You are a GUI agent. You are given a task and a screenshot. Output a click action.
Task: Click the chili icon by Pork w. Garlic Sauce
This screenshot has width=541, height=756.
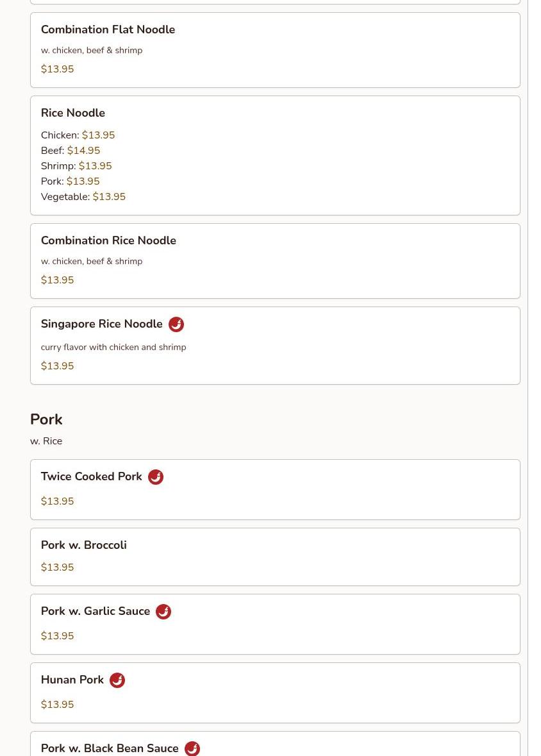(x=163, y=612)
